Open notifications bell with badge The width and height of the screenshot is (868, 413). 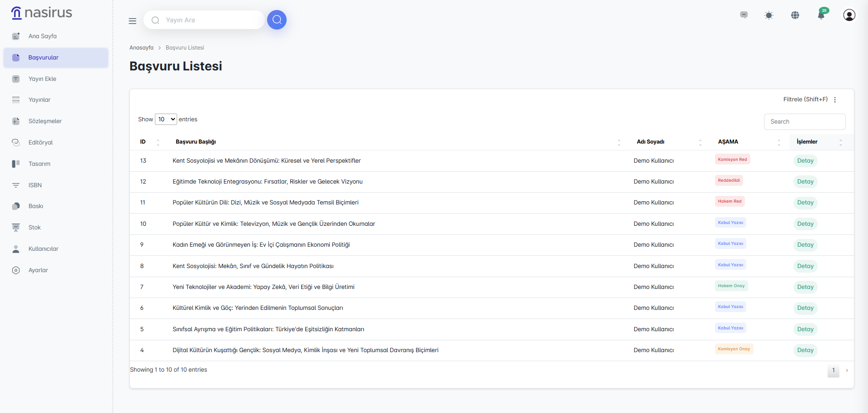[821, 15]
